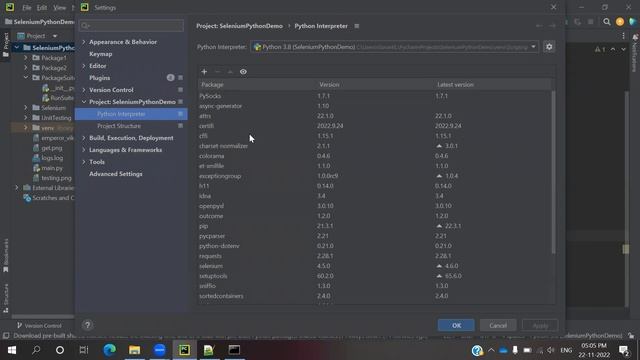Viewport: 640px width, 360px height.
Task: Click upgrade arrow next to 65.6.0
Action: click(x=439, y=276)
